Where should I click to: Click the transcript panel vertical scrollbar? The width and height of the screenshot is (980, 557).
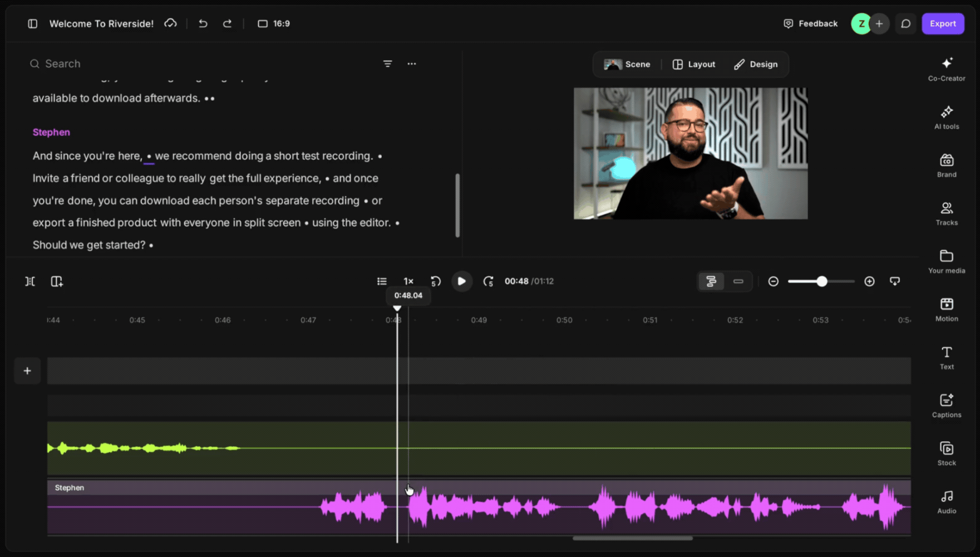click(x=457, y=206)
